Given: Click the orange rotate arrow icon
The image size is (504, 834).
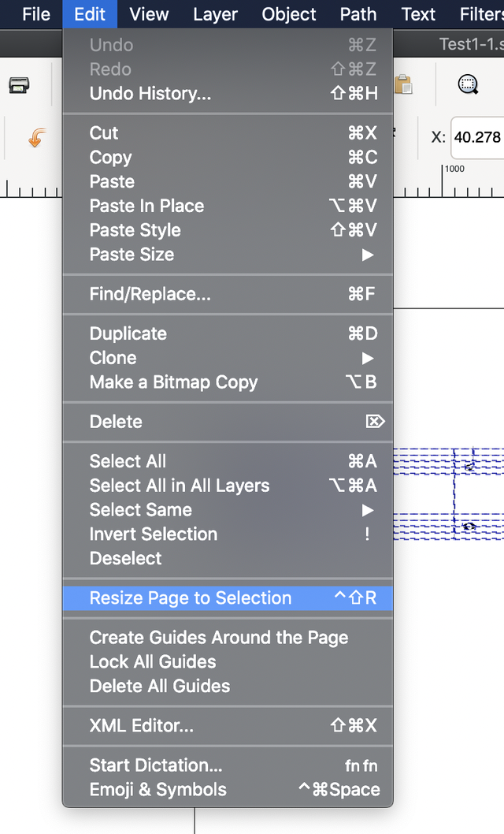Looking at the screenshot, I should [35, 139].
